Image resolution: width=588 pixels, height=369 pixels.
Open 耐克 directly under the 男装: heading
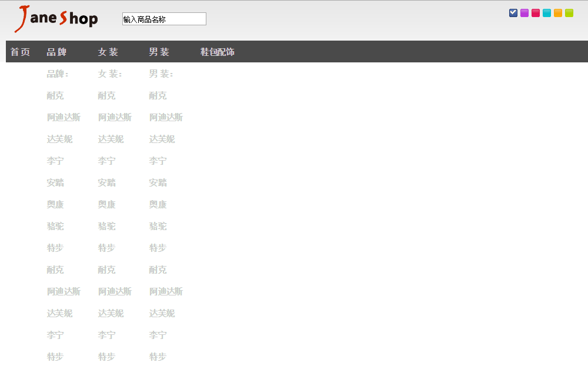(x=158, y=96)
